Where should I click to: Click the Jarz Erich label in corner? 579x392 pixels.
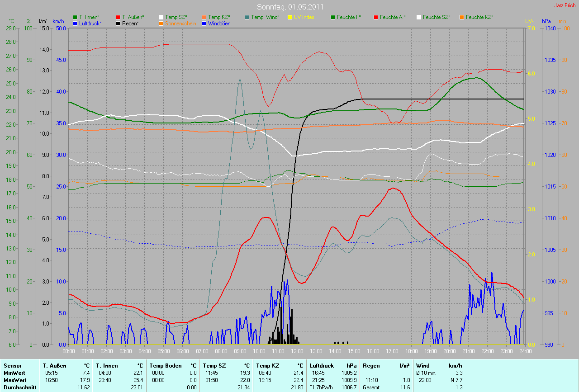[x=565, y=5]
